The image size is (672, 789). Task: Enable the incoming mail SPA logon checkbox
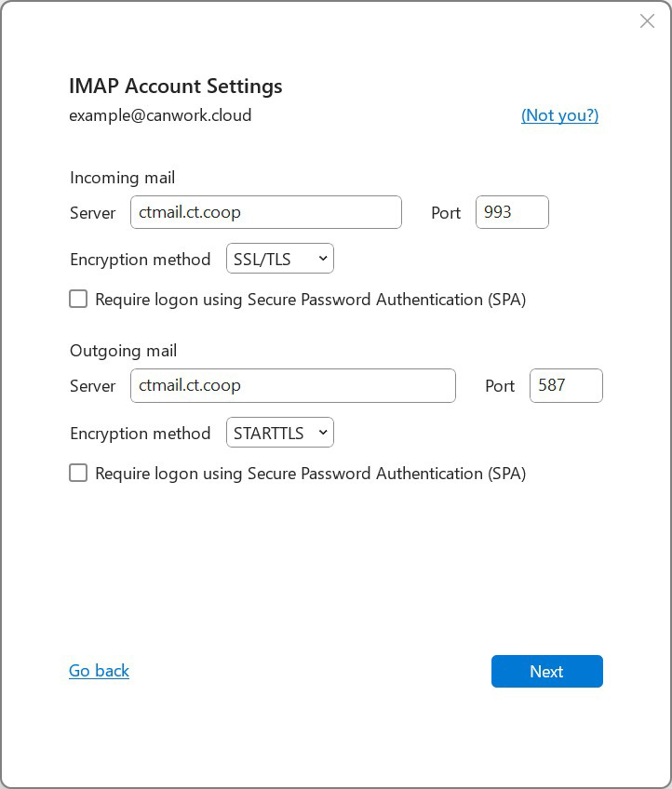pos(78,300)
